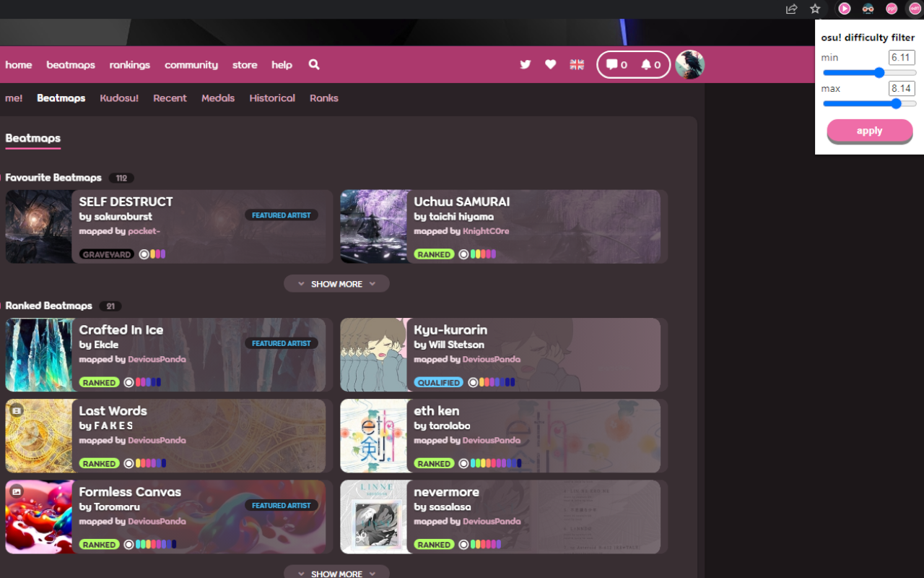Click the heart support icon in the navbar

[550, 64]
